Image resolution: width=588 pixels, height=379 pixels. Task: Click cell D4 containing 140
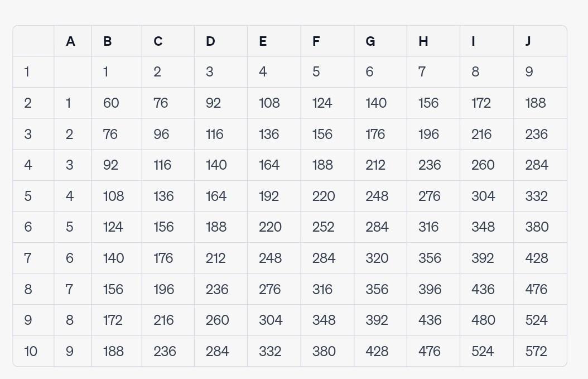pos(221,165)
